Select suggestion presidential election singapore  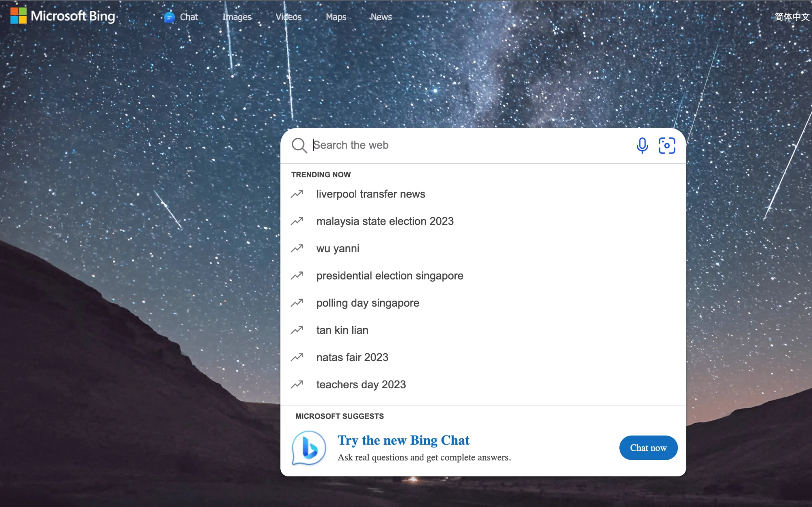pyautogui.click(x=483, y=276)
